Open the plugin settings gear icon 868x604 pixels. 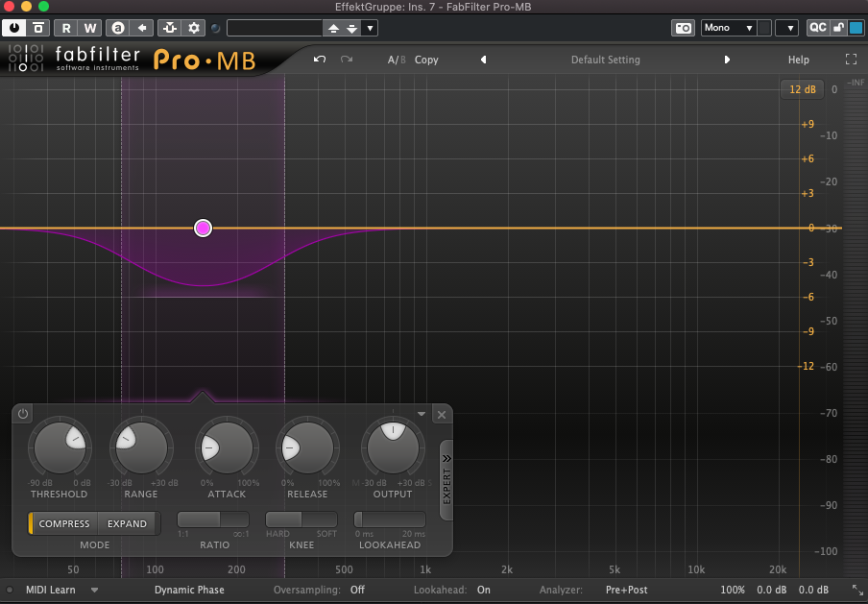tap(194, 28)
